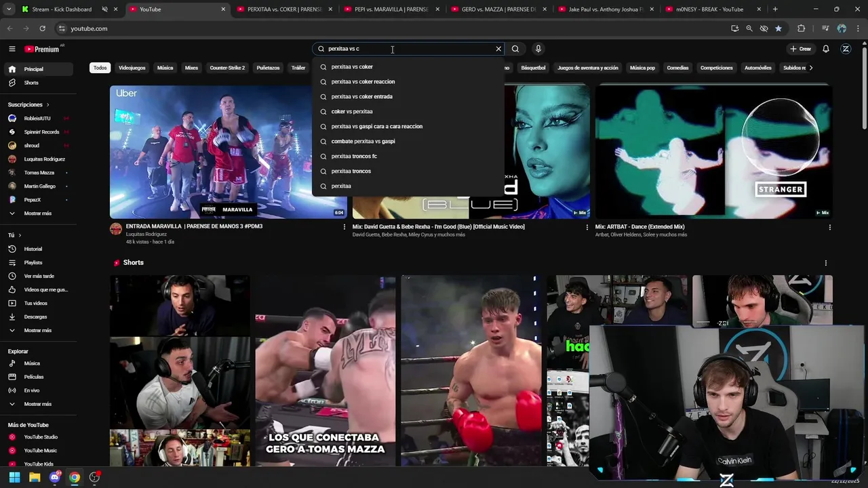The height and width of the screenshot is (488, 868).
Task: Open the RobleisIUTU subscription channel
Action: click(38, 119)
